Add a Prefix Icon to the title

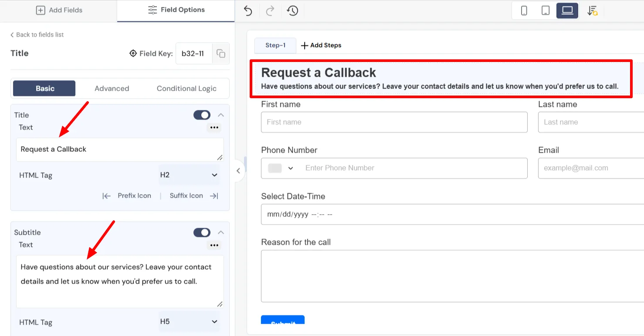tap(127, 196)
